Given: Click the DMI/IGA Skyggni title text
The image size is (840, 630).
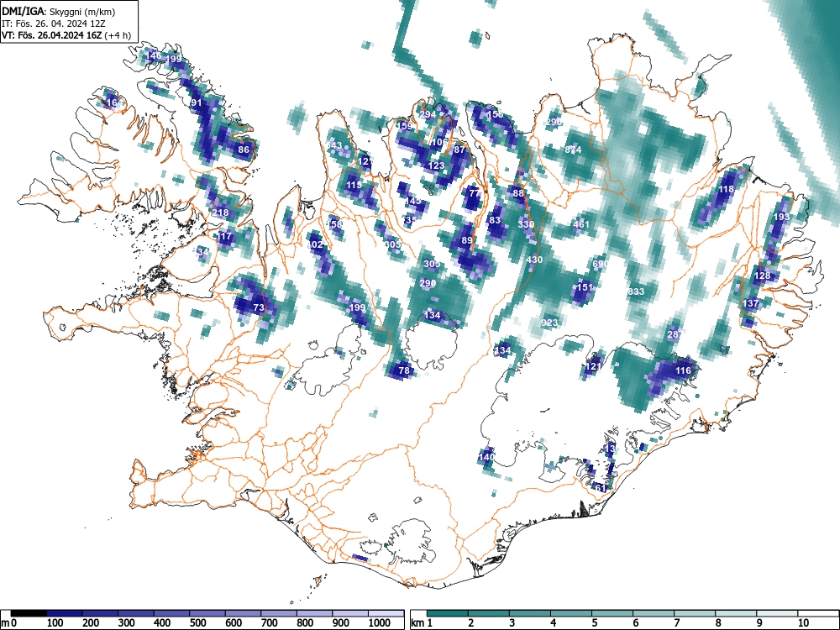Looking at the screenshot, I should tap(59, 11).
